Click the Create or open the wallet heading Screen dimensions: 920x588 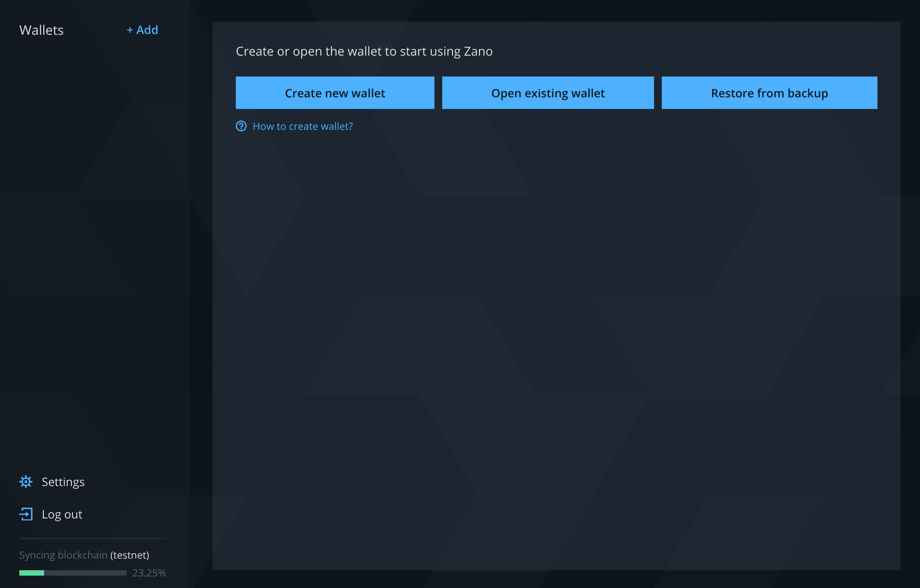pyautogui.click(x=364, y=51)
